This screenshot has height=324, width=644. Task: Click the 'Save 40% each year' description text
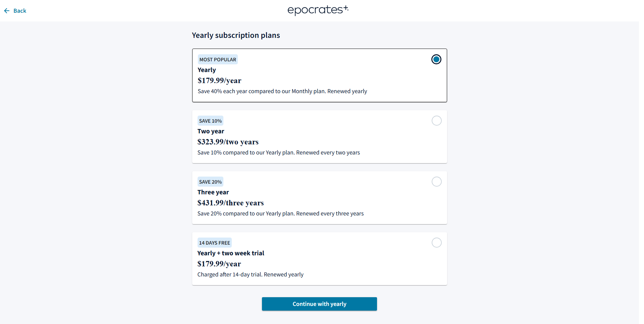pos(282,91)
